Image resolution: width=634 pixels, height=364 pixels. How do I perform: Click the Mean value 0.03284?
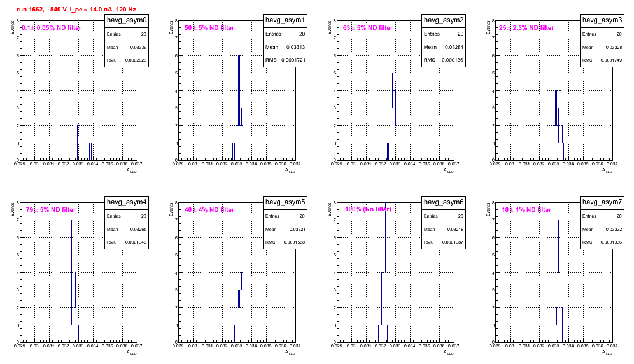[x=454, y=47]
